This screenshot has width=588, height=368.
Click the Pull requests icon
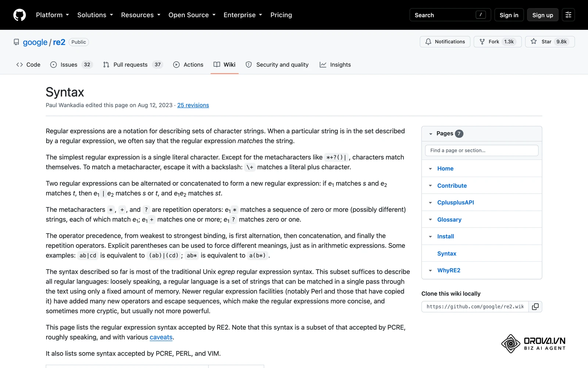click(106, 65)
